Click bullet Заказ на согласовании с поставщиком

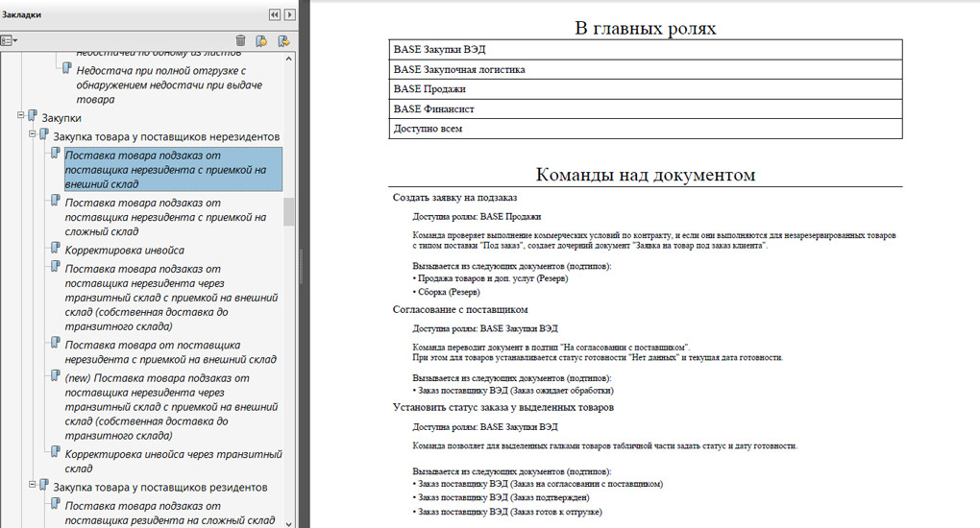click(537, 484)
